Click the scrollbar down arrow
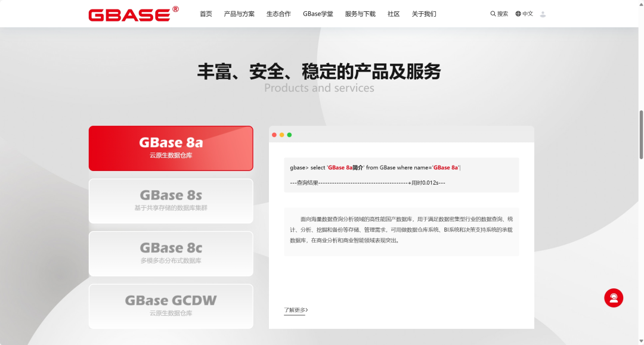644x345 pixels. click(x=641, y=341)
